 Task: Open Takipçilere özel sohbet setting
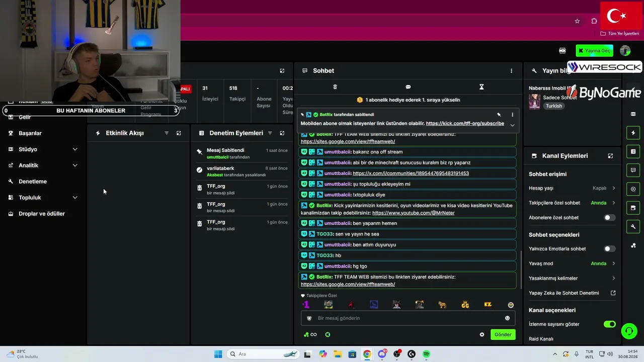572,203
